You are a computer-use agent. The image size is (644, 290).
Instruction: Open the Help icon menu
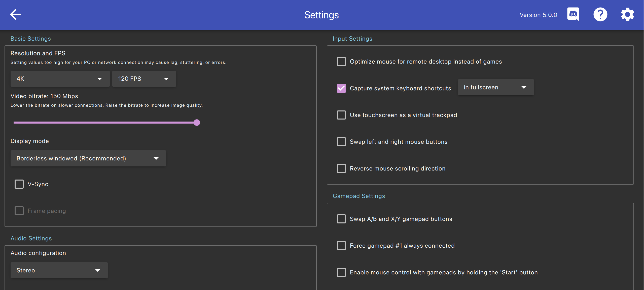click(600, 15)
